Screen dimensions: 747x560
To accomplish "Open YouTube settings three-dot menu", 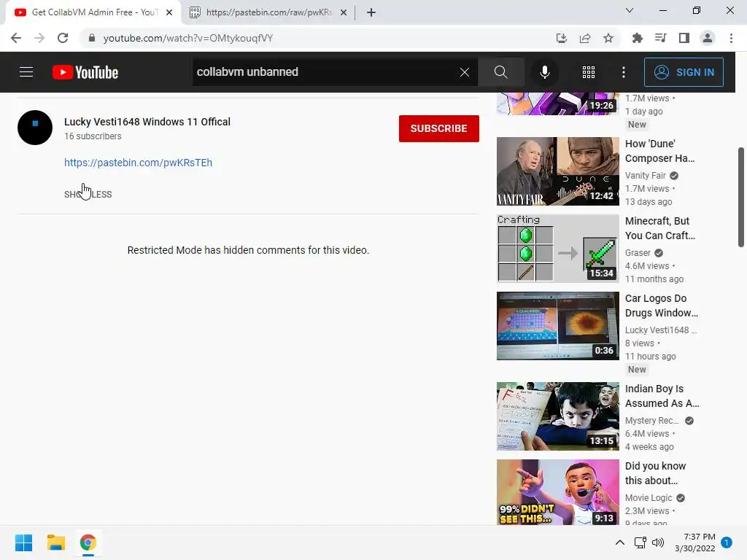I will tap(624, 72).
